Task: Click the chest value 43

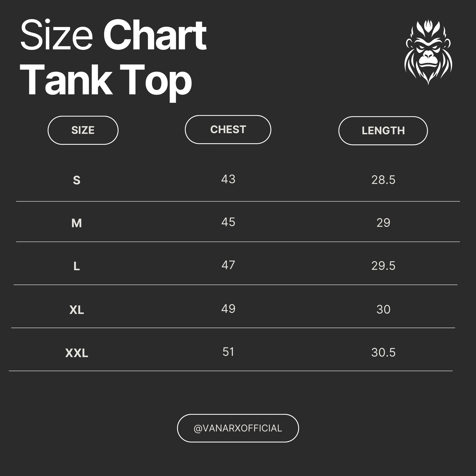Action: (228, 179)
